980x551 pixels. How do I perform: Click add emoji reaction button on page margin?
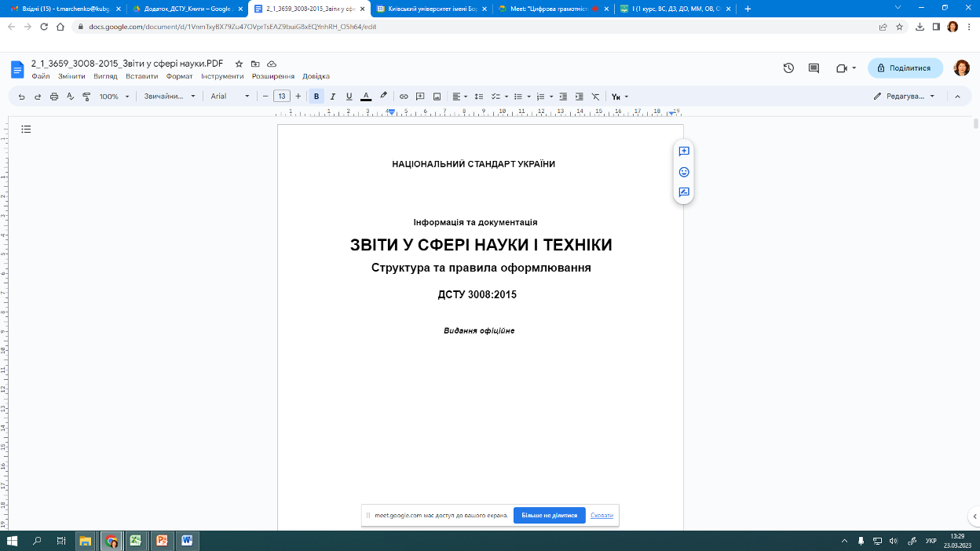click(684, 172)
